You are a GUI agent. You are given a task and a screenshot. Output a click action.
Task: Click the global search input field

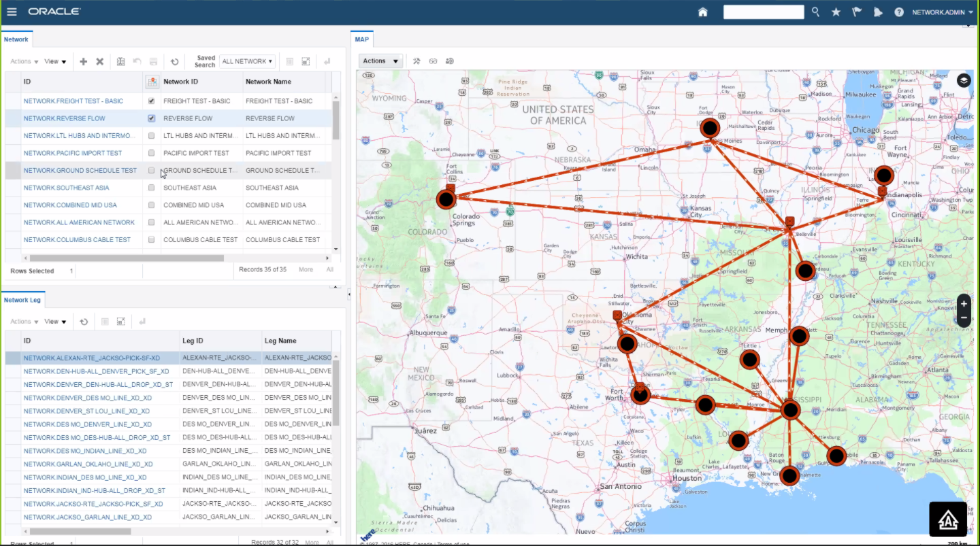pyautogui.click(x=764, y=12)
